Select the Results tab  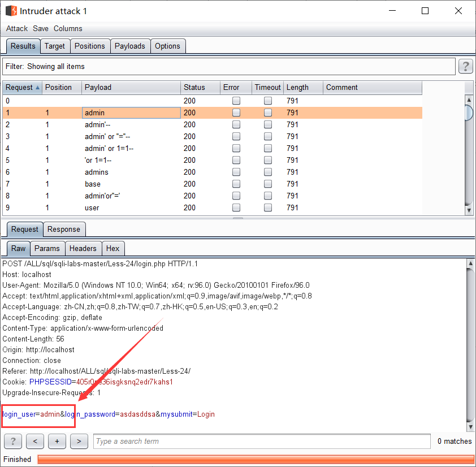pos(23,46)
